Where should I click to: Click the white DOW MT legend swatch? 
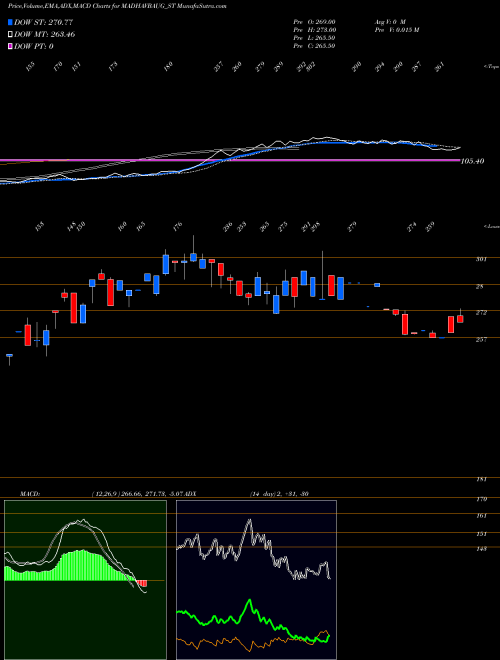coord(11,35)
